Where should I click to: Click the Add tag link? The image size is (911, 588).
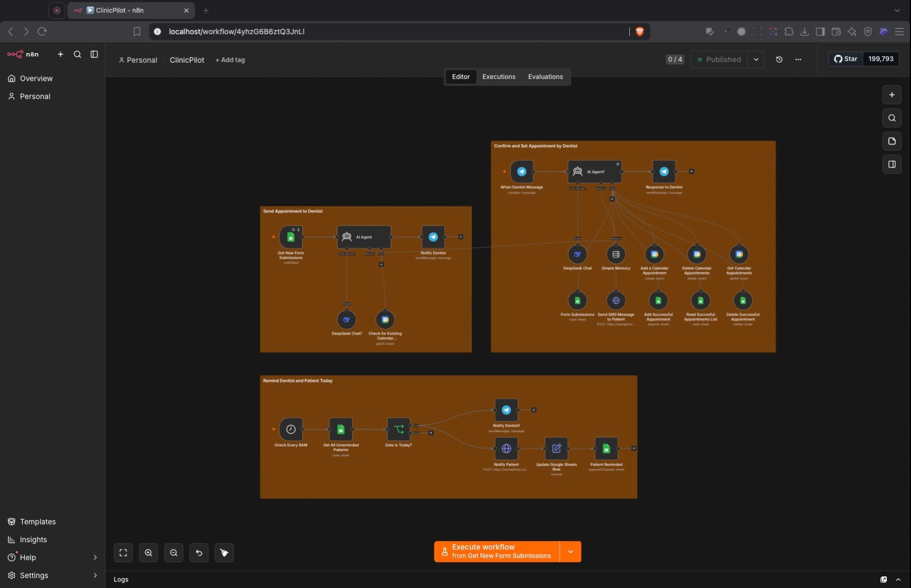click(x=230, y=60)
